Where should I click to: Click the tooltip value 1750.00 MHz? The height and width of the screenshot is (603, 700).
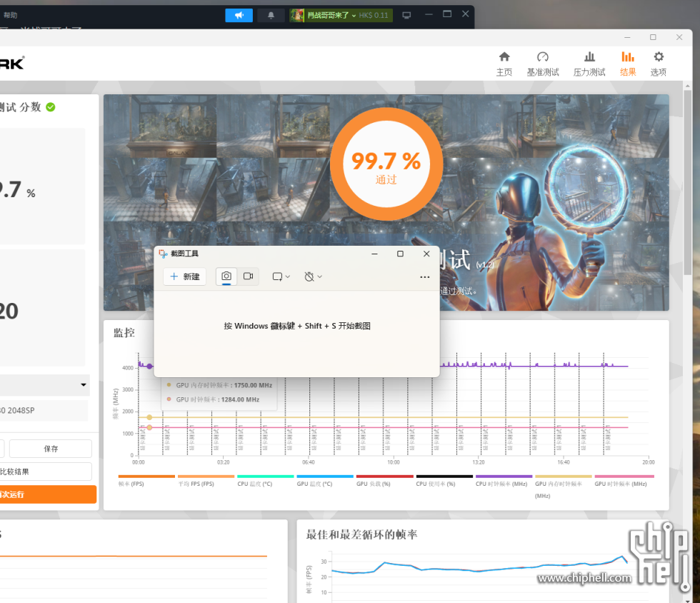coord(253,385)
